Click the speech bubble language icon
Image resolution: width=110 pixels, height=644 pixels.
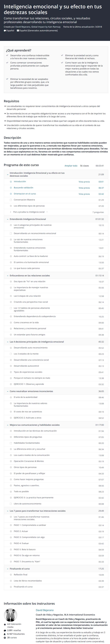coord(5,30)
